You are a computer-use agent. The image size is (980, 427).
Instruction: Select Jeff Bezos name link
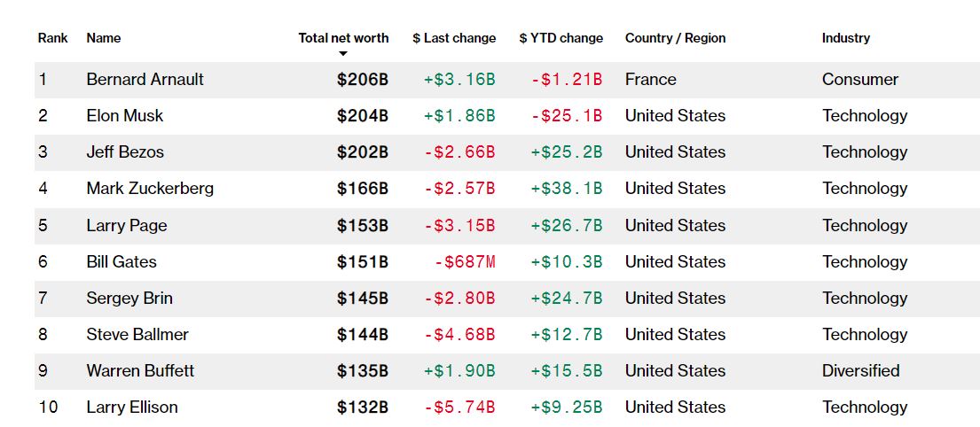[125, 152]
